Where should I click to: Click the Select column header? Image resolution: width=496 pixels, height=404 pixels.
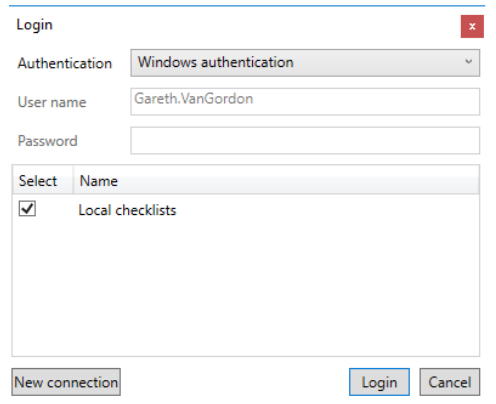click(42, 181)
